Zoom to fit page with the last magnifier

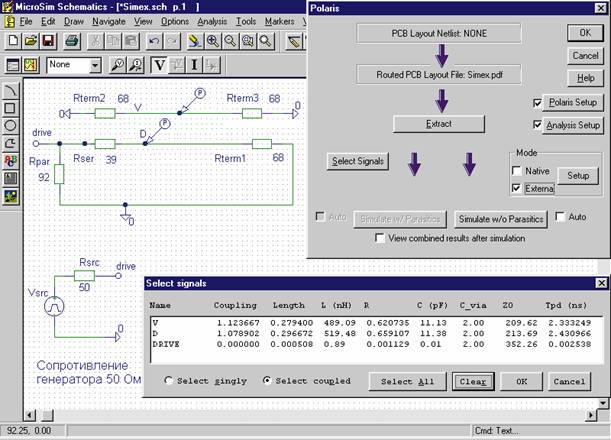pyautogui.click(x=265, y=41)
